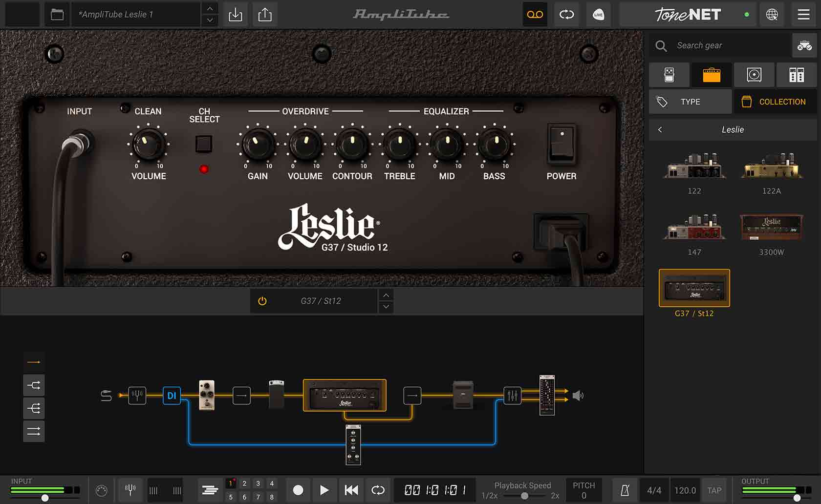The image size is (821, 504).
Task: Toggle the CH SELECT button on amp
Action: click(204, 144)
